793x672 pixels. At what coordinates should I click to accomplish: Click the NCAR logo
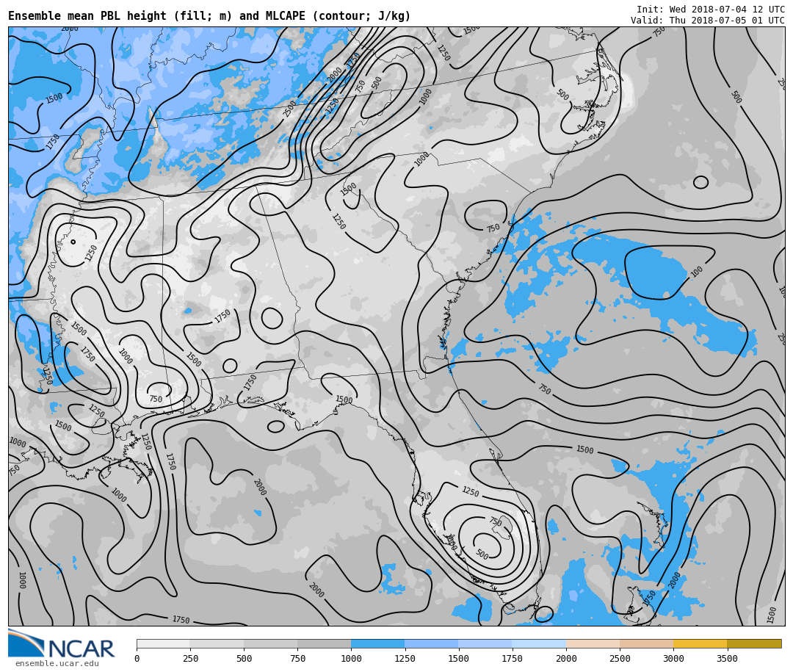(62, 644)
